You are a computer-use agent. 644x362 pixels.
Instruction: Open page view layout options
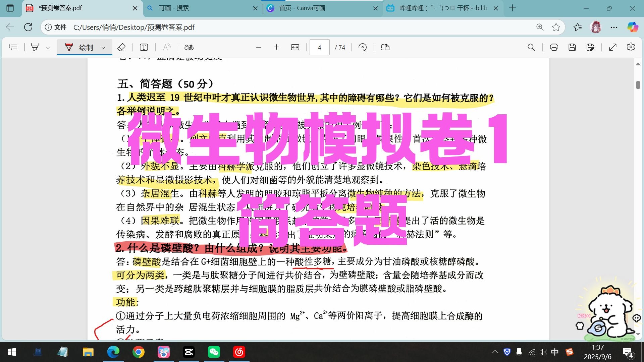click(385, 47)
